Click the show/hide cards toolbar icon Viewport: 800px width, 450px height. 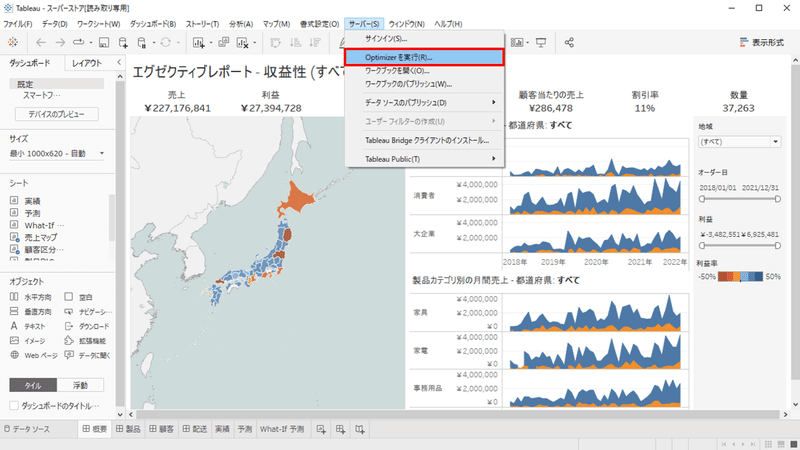click(x=517, y=42)
